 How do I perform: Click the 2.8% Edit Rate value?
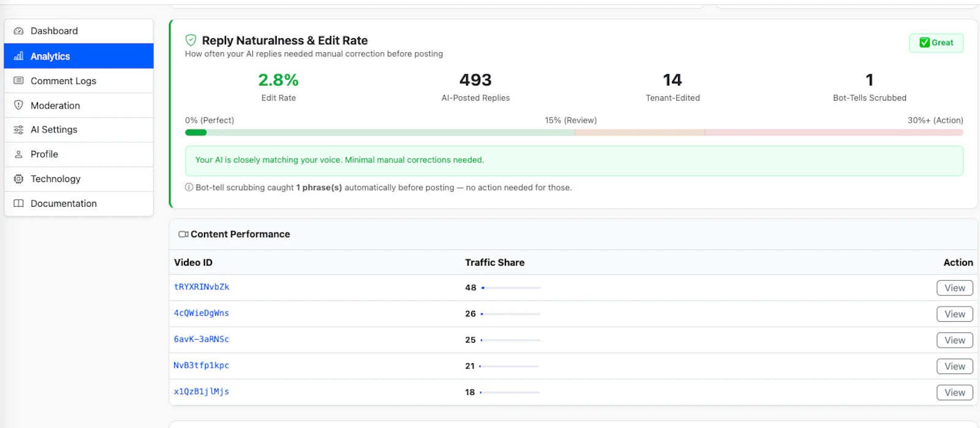278,80
